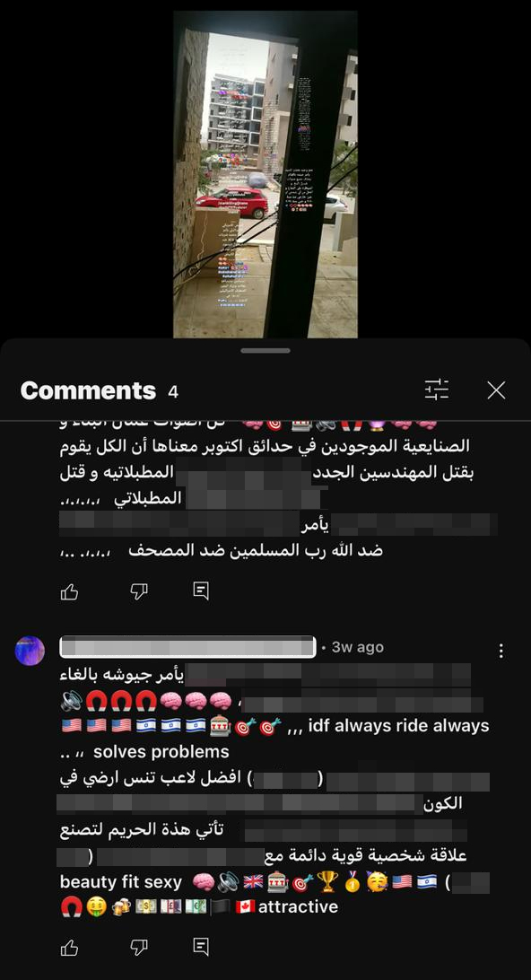Close the Comments panel
The image size is (531, 980).
(x=496, y=390)
